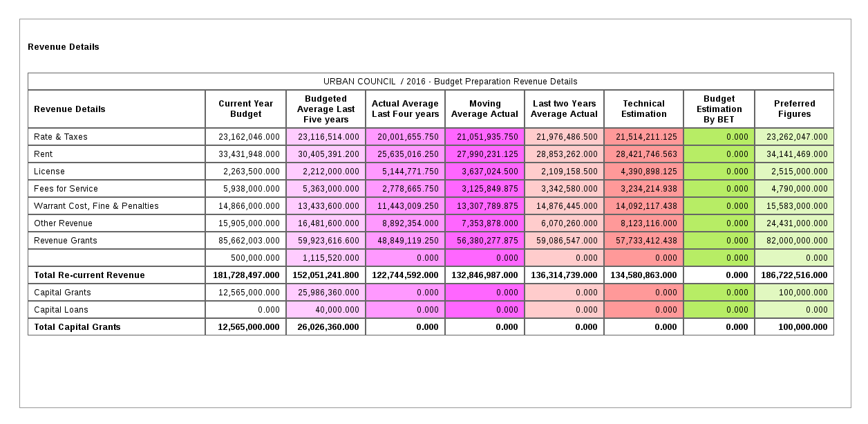Click the value 21,514,211.125
This screenshot has height=424, width=868.
pos(646,137)
